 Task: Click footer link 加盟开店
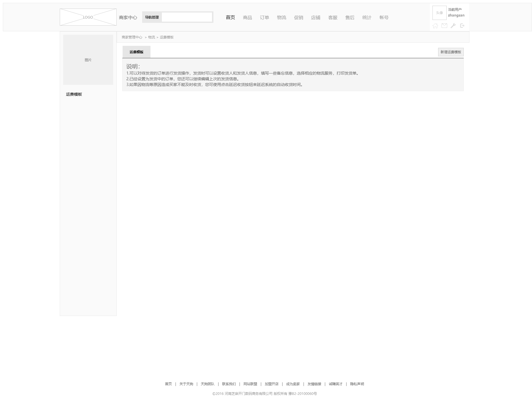(272, 384)
